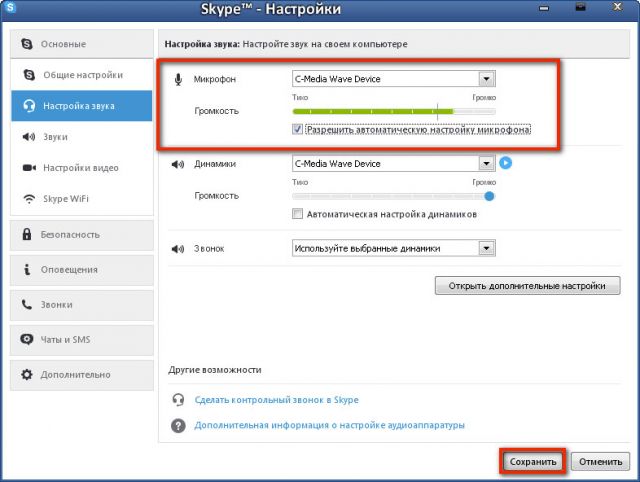
Task: Click the Звонок field Используйте выбранные динамики
Action: [x=394, y=248]
